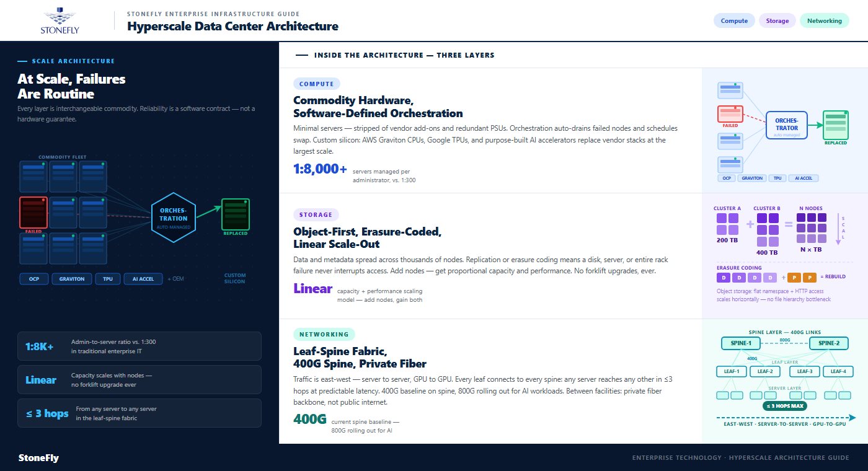Click the ≤ 3 HOPS MAX badge
This screenshot has width=868, height=471.
click(785, 406)
